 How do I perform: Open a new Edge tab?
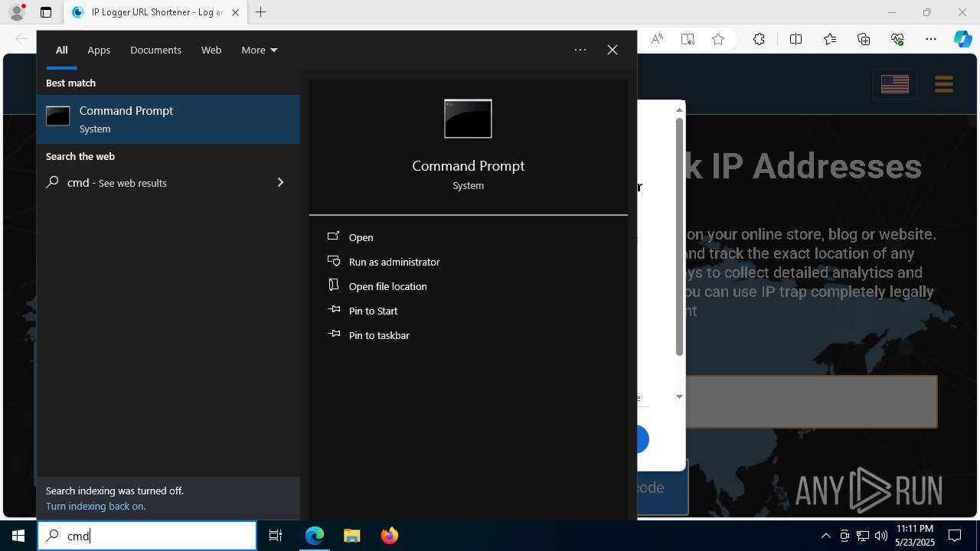point(261,12)
